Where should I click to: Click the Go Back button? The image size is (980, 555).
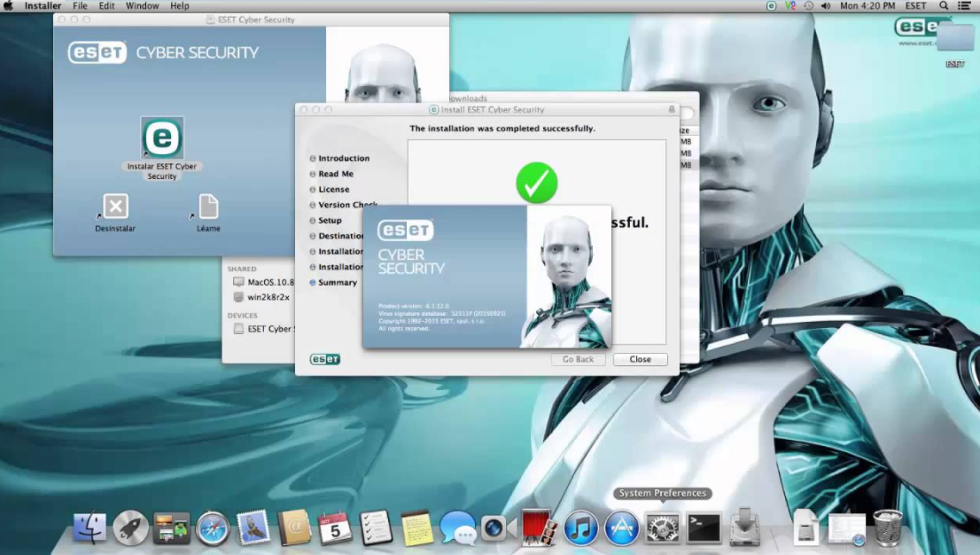click(578, 359)
